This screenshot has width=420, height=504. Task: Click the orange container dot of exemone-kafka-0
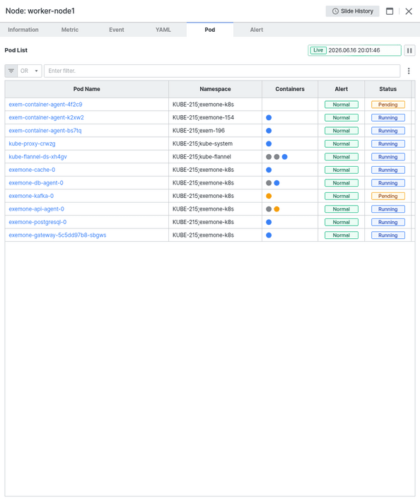269,196
